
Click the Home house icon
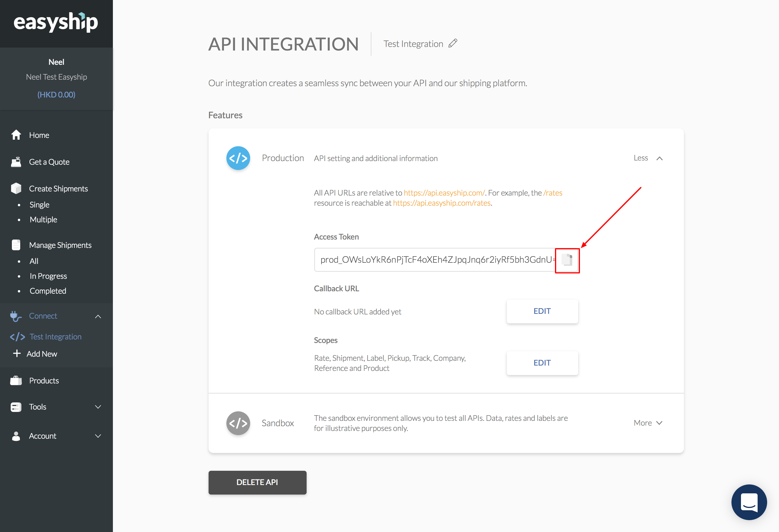pyautogui.click(x=16, y=135)
